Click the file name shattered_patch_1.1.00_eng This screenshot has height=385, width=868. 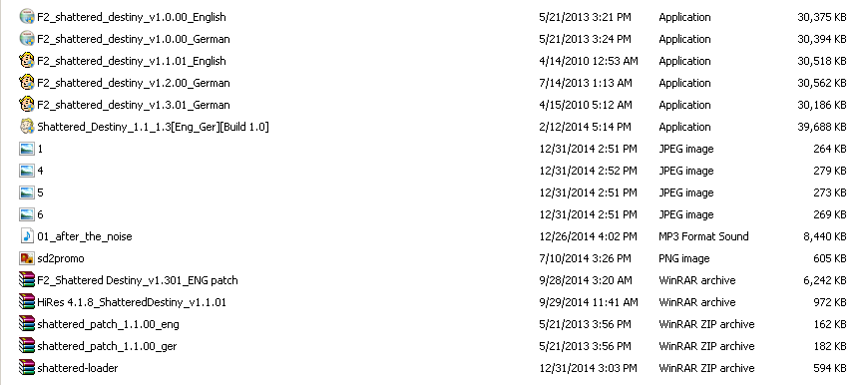coord(108,324)
